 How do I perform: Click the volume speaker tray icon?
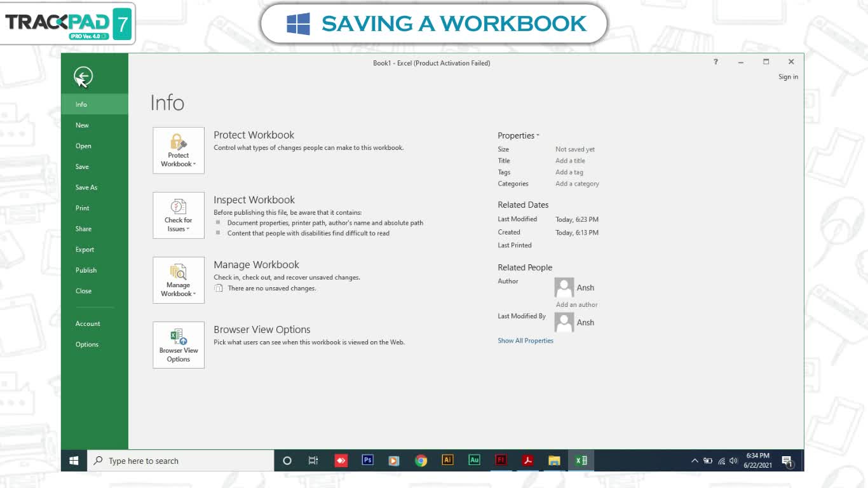[733, 461]
